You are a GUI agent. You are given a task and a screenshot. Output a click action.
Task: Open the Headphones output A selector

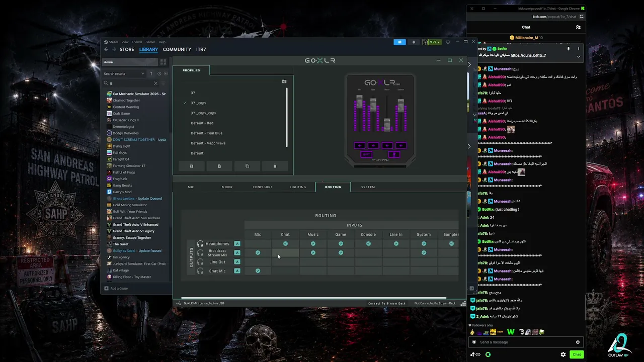237,244
